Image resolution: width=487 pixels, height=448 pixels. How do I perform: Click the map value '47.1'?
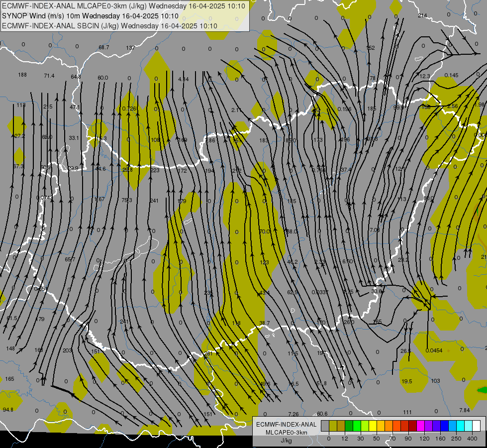[75, 107]
